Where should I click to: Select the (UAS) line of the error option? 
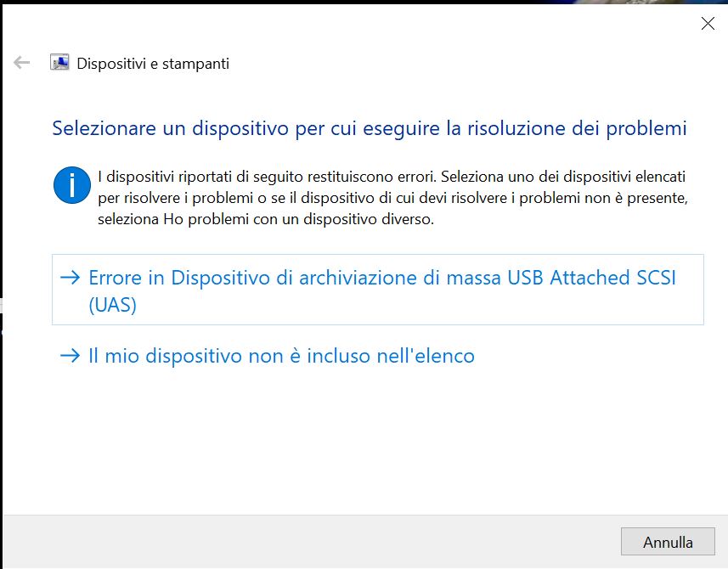pyautogui.click(x=112, y=305)
